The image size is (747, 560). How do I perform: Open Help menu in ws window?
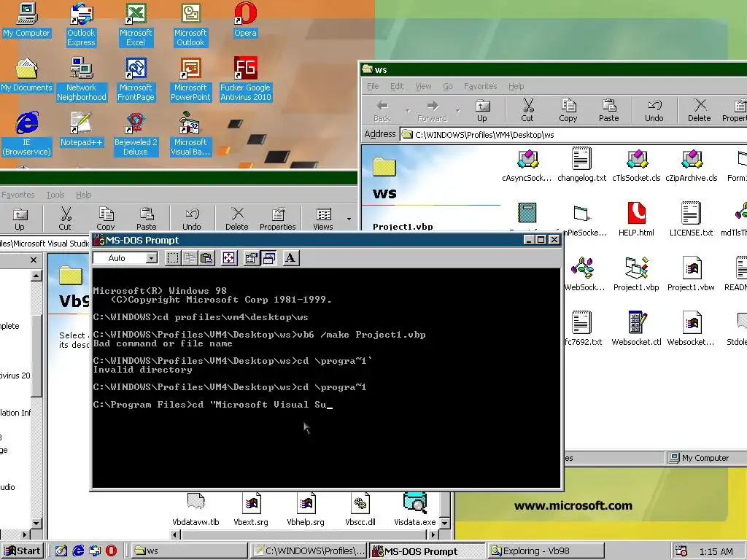(516, 86)
